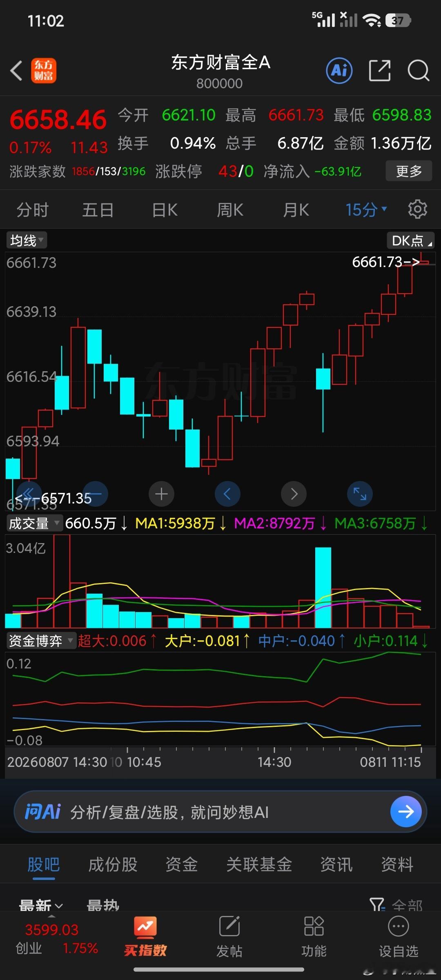Zoom out chart with minus button
This screenshot has width=441, height=980.
click(x=95, y=494)
